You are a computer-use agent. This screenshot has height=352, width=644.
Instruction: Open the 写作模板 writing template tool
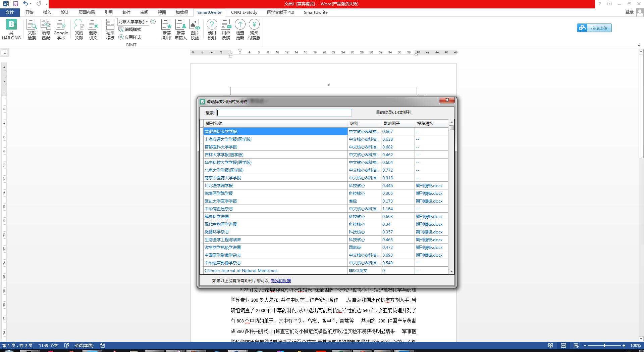coord(110,29)
